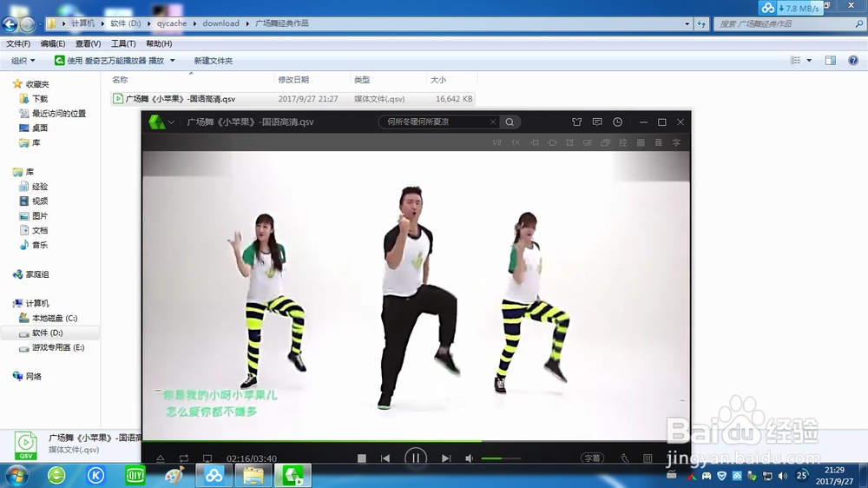Open the 字 subtitle settings icon
The image size is (868, 488).
[x=676, y=143]
